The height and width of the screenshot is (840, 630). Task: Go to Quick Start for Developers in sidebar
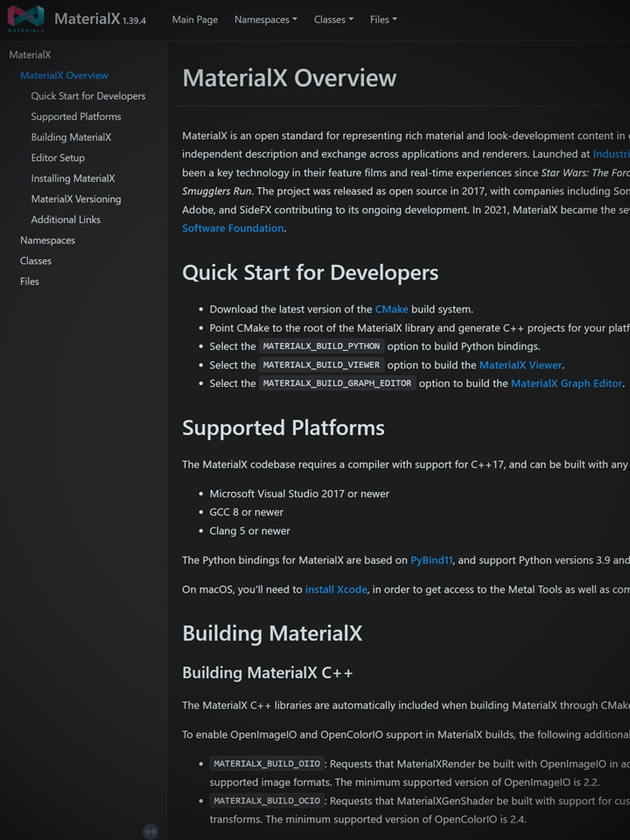[x=88, y=96]
